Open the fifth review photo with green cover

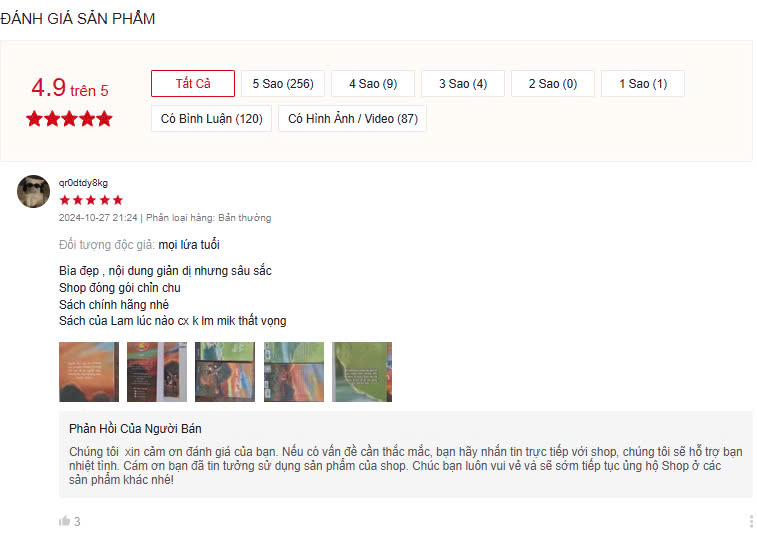tap(362, 372)
